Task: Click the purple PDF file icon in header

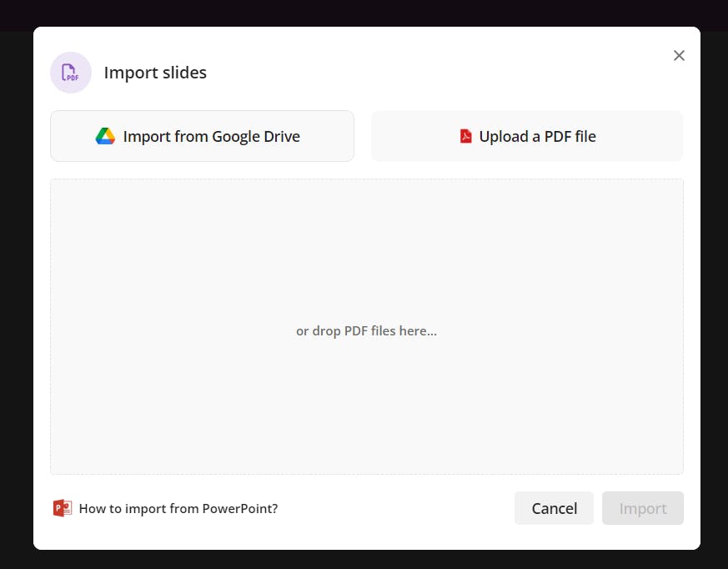Action: [71, 73]
